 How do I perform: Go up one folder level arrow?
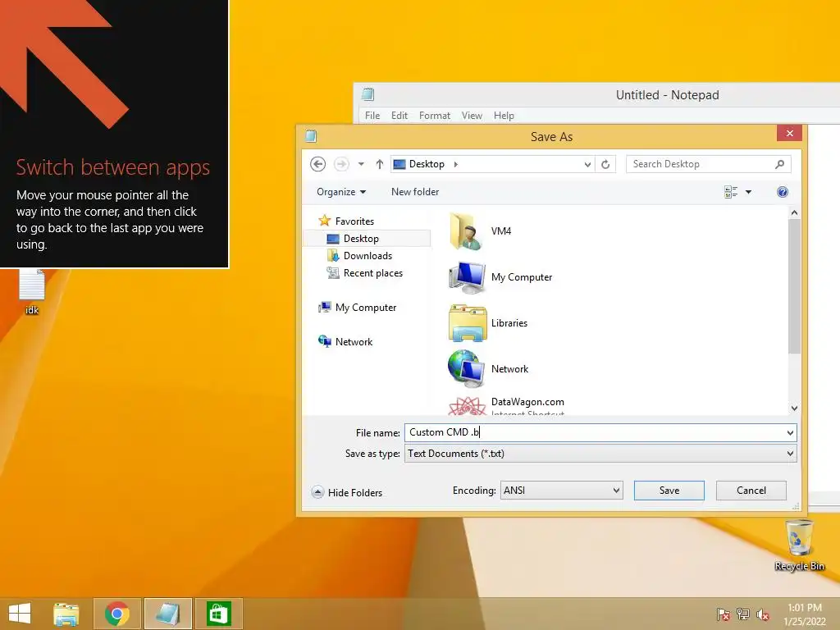click(x=379, y=164)
